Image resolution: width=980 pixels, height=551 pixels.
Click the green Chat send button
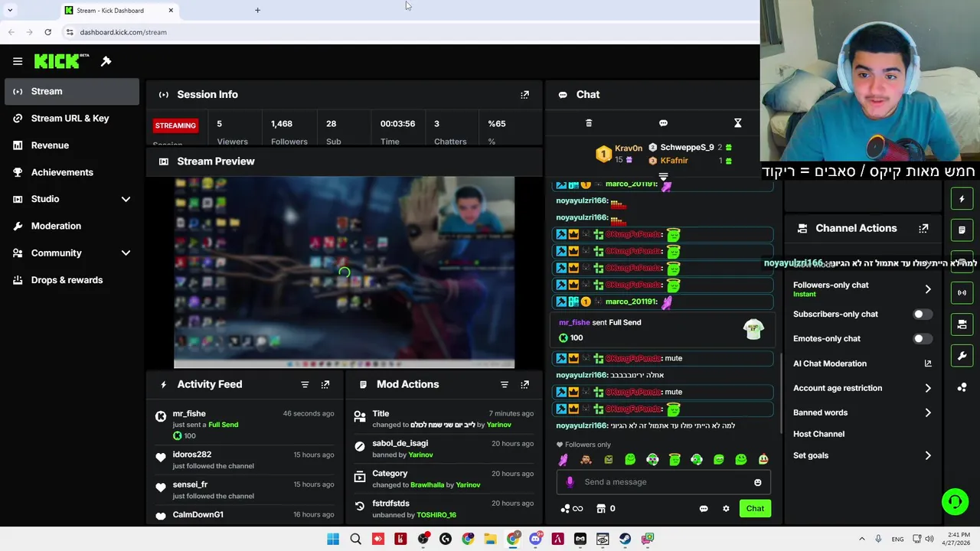click(x=755, y=509)
